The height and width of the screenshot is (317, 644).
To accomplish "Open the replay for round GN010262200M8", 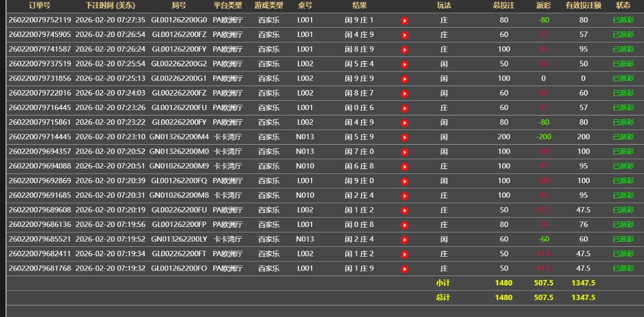I will coord(404,196).
